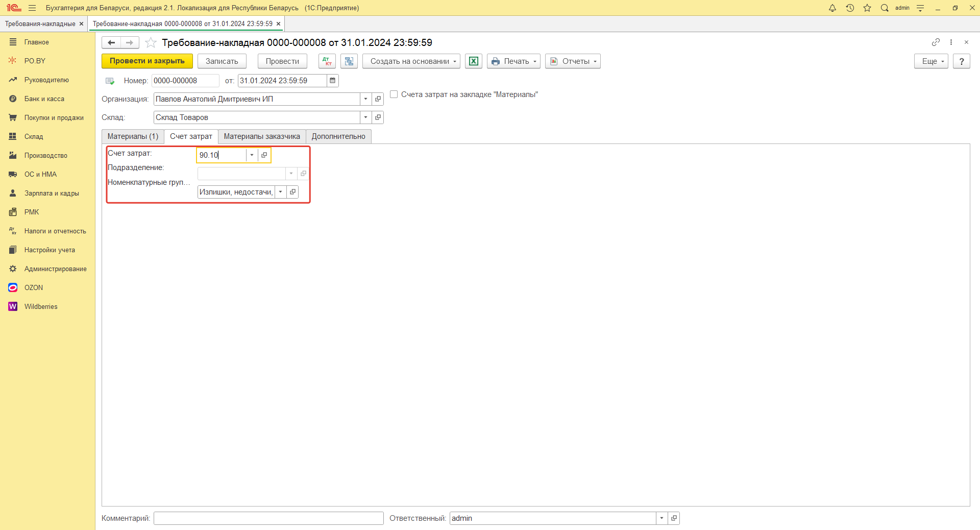Viewport: 980px width, 530px height.
Task: Open calendar picker for document date
Action: (332, 81)
